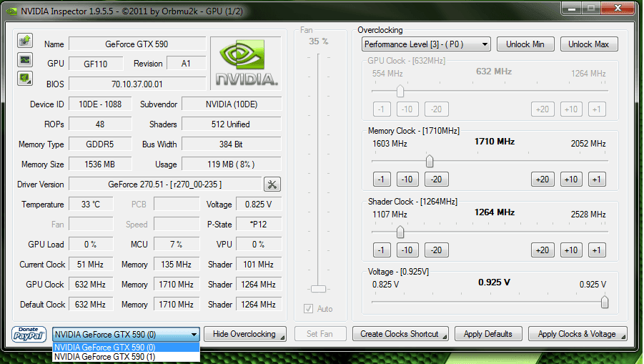Click the ROPs value 48
644x364 pixels.
point(100,124)
